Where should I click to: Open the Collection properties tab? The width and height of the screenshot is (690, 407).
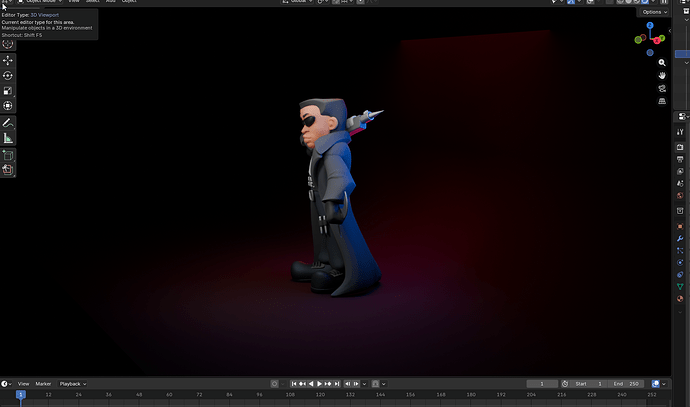pyautogui.click(x=680, y=211)
